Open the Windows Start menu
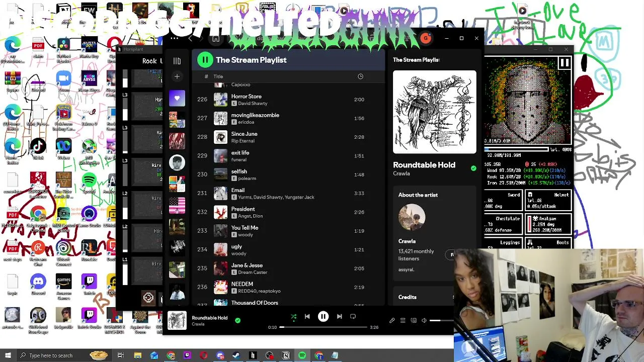 (x=9, y=355)
